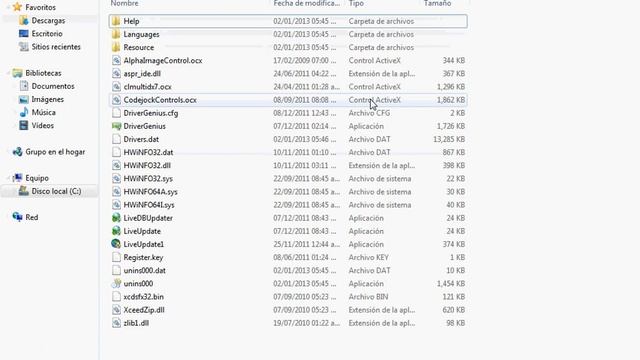
Task: Click the HWiNFO32.dll file icon
Action: point(116,165)
